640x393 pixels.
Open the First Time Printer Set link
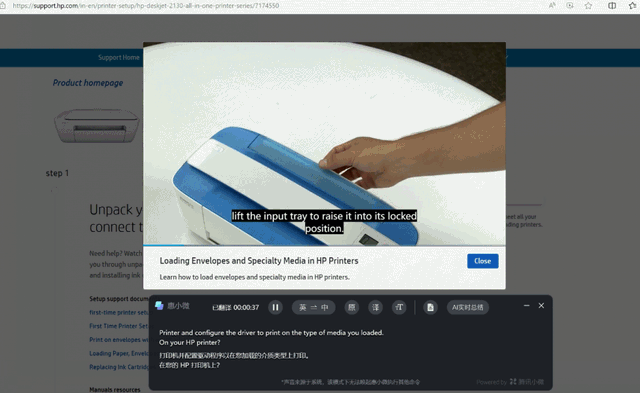[118, 326]
